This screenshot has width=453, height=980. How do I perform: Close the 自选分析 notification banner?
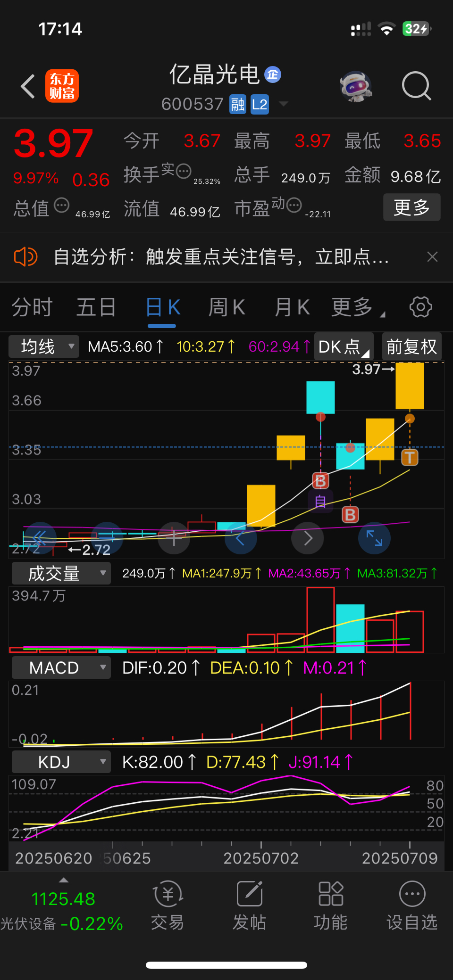tap(432, 257)
